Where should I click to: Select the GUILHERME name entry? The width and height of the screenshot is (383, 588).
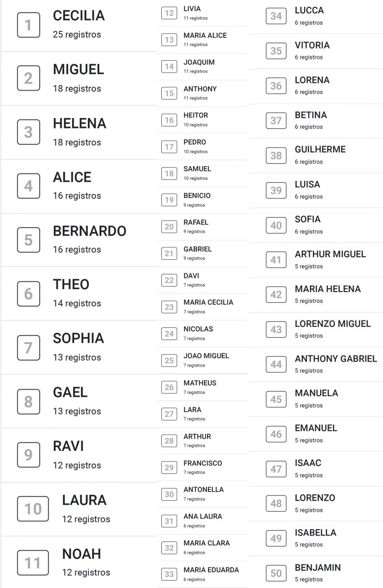point(320,149)
